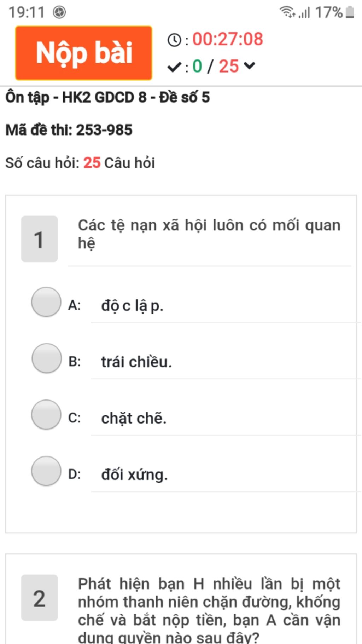
Task: Expand the question list chevron next to 25
Action: click(249, 65)
